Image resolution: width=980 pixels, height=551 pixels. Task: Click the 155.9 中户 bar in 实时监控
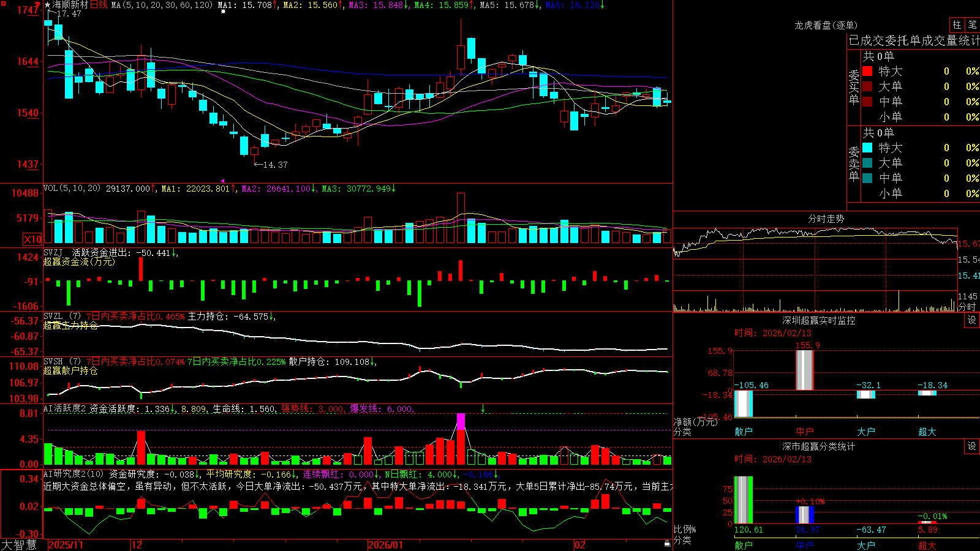(x=804, y=370)
